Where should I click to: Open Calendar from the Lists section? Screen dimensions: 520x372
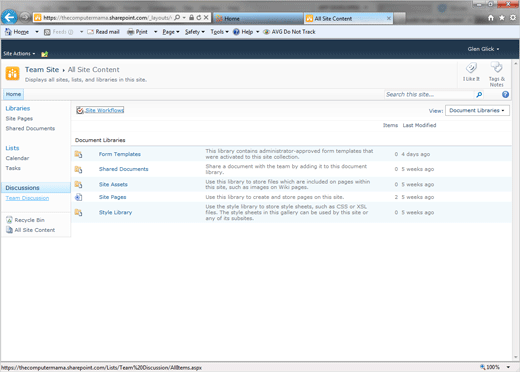pyautogui.click(x=17, y=158)
